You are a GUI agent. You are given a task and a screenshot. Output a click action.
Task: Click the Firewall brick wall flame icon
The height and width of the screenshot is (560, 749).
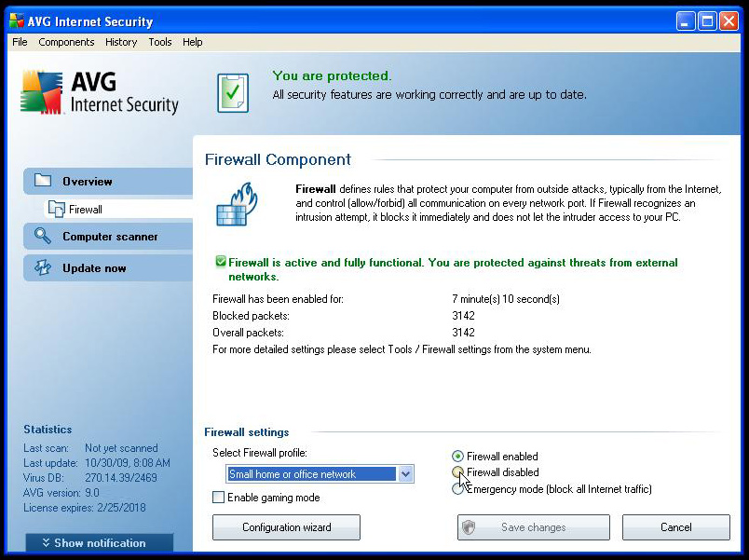click(237, 204)
